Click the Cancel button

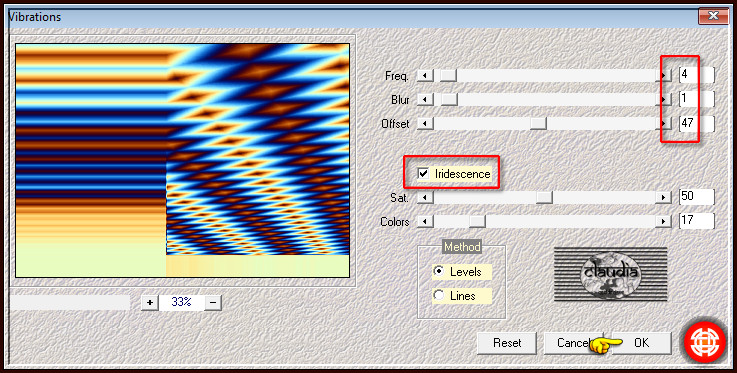click(574, 343)
